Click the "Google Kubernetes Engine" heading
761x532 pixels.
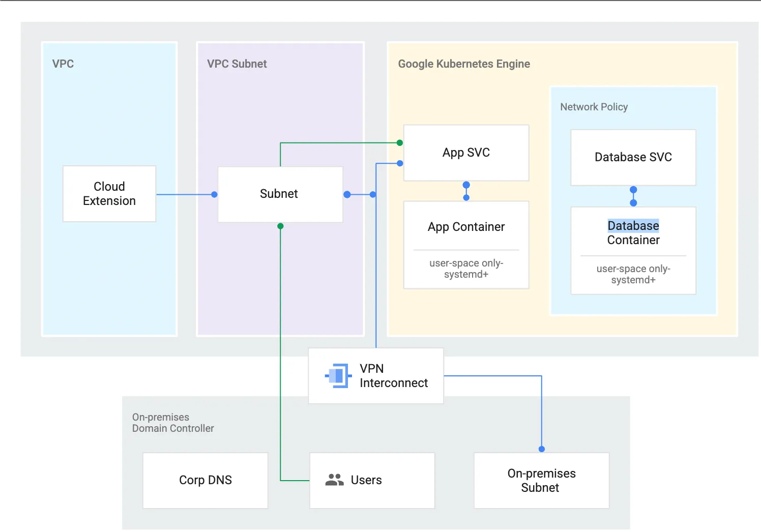[464, 64]
